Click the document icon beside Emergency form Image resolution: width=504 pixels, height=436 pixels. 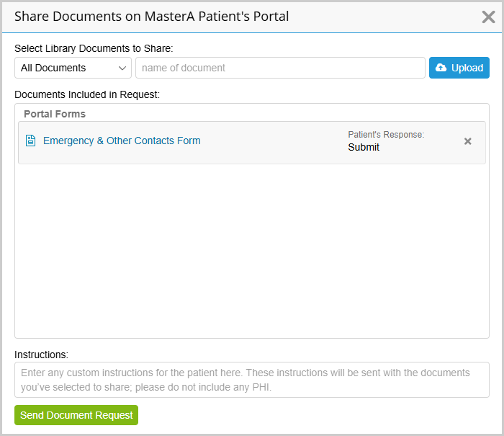pyautogui.click(x=30, y=141)
